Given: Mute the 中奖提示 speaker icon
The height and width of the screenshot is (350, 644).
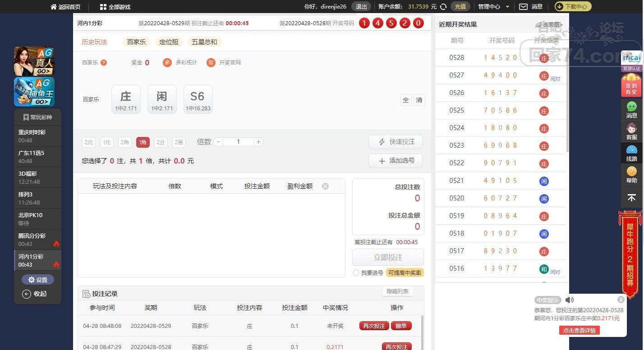Looking at the screenshot, I should [570, 300].
